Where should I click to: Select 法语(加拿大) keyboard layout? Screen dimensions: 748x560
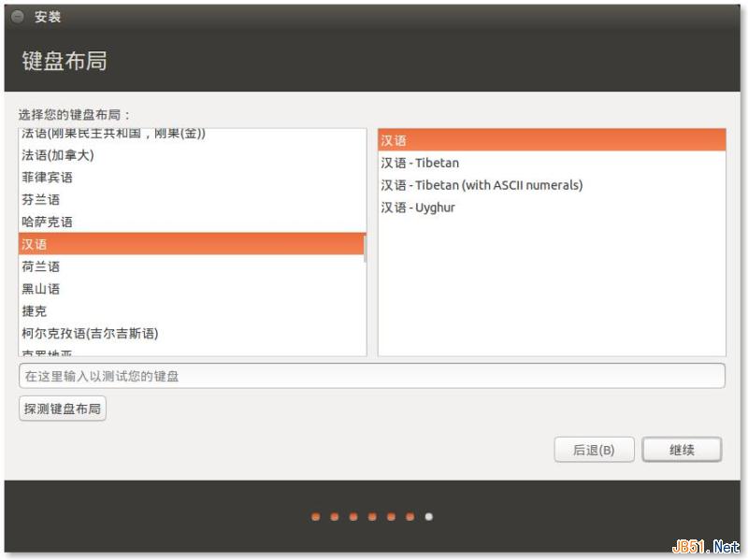tap(58, 155)
